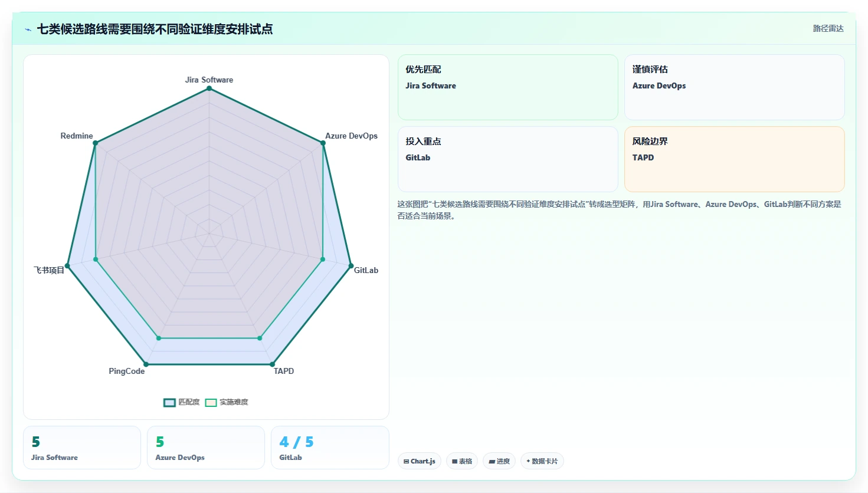Click the 匹配度 legend color box

169,402
